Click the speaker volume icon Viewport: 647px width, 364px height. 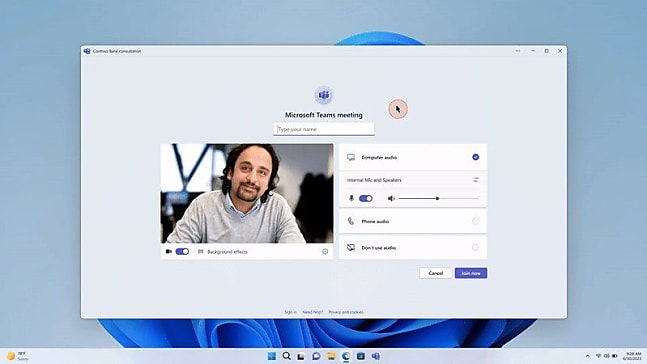tap(391, 199)
